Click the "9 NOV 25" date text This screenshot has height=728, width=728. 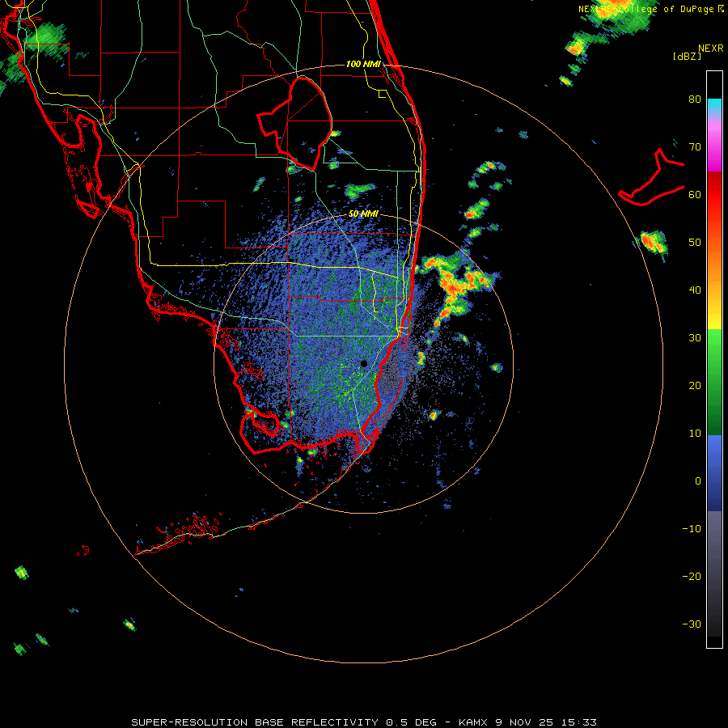(x=526, y=722)
